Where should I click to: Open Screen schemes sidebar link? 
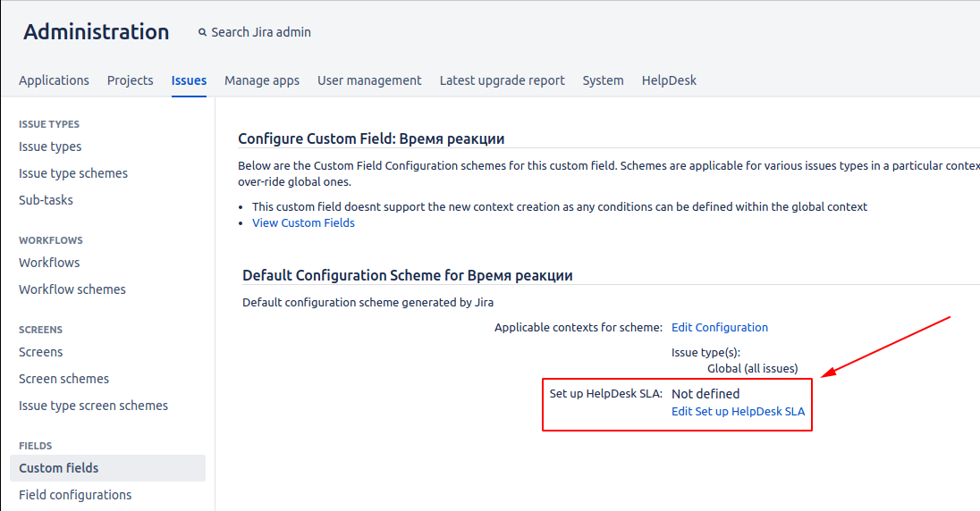pos(63,379)
